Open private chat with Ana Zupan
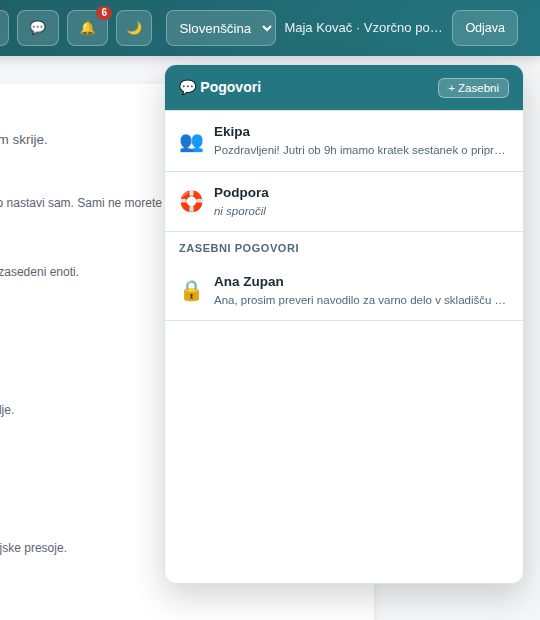Screen dimensions: 540x620 (344, 291)
